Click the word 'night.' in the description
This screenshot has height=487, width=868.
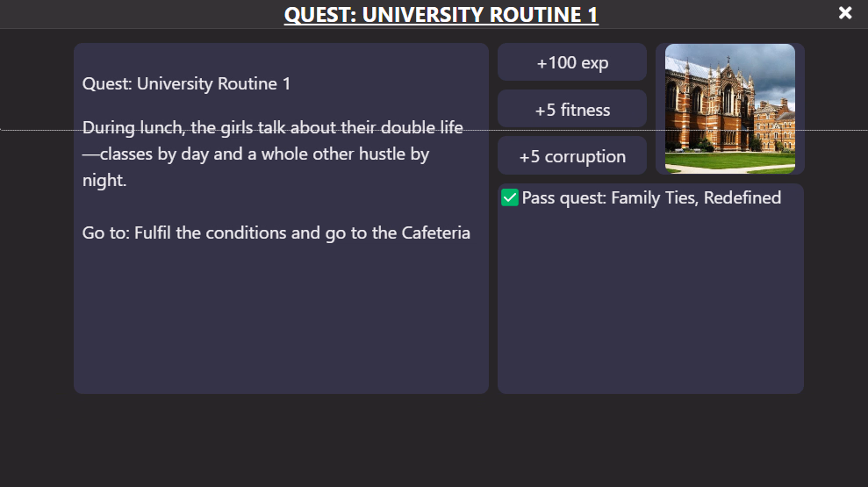104,181
